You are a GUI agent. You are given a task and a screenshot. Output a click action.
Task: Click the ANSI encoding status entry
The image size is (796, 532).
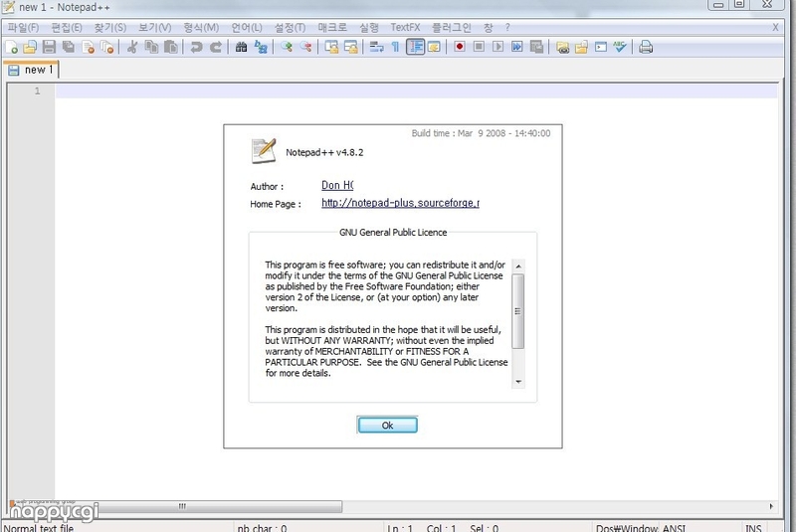point(675,528)
